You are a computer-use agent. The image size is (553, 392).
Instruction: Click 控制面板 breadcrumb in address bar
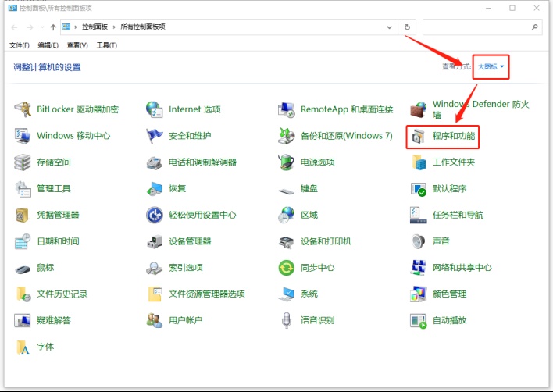point(95,27)
